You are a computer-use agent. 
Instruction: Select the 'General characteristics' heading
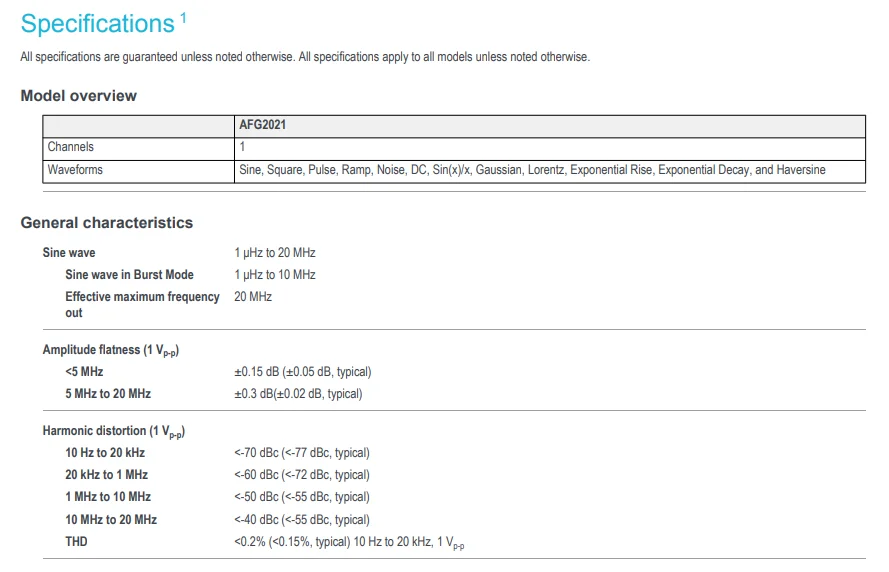(107, 223)
